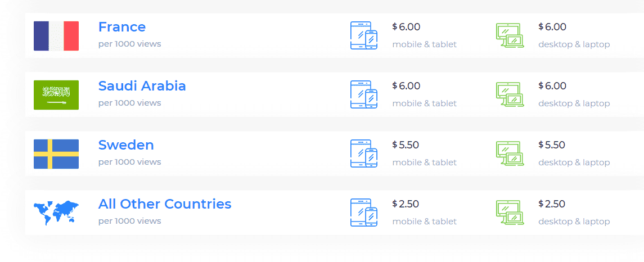Select Saudi Arabia's $6.00 mobile rate
This screenshot has width=644, height=262.
406,86
